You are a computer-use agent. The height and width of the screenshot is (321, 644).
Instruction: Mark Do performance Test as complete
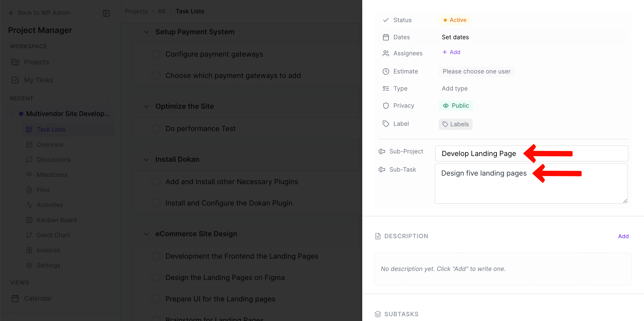pos(156,128)
